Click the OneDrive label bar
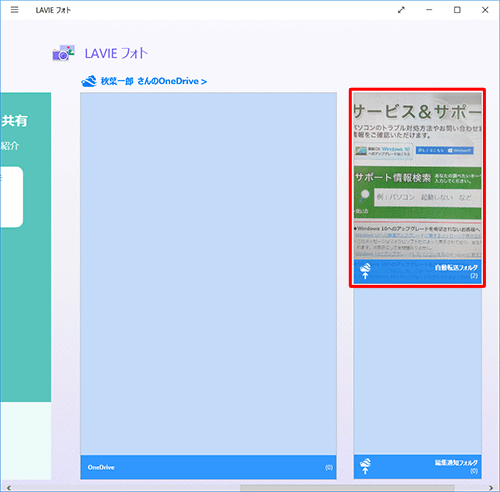500x492 pixels. [208, 467]
